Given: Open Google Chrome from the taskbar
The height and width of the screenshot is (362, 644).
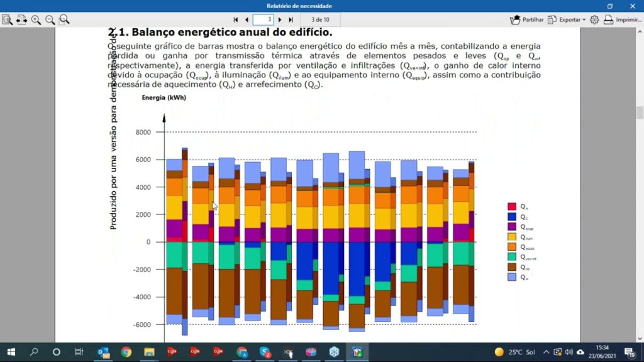Looking at the screenshot, I should point(126,352).
